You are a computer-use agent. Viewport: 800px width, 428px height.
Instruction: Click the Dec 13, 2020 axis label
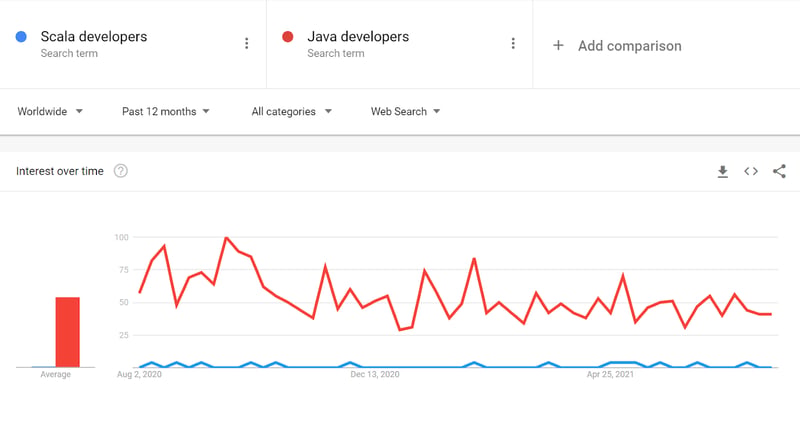[375, 374]
